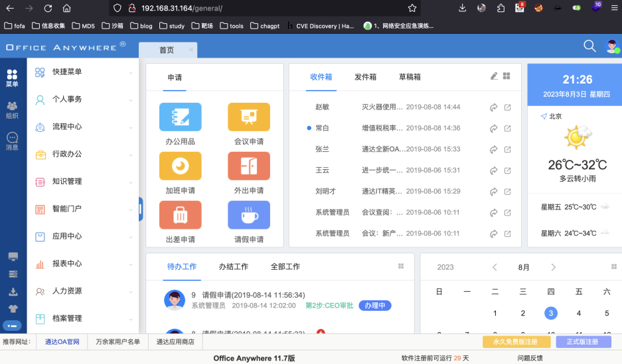Click the search magnifier icon in header

tap(589, 46)
